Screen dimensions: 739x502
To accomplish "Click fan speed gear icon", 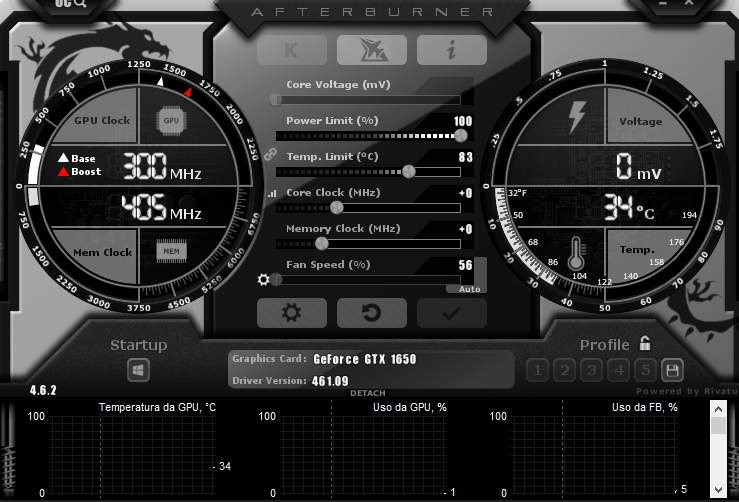I will pyautogui.click(x=263, y=280).
